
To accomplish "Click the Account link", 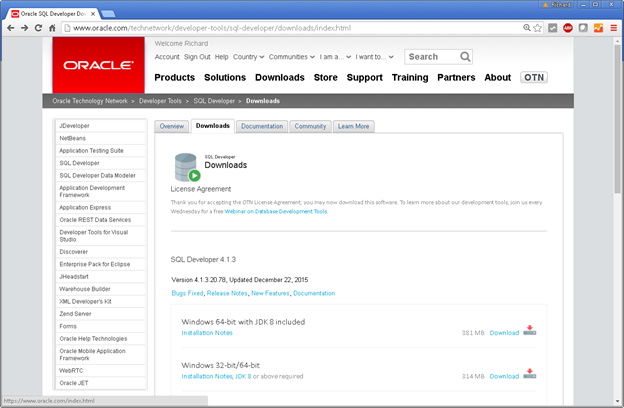I will (167, 57).
